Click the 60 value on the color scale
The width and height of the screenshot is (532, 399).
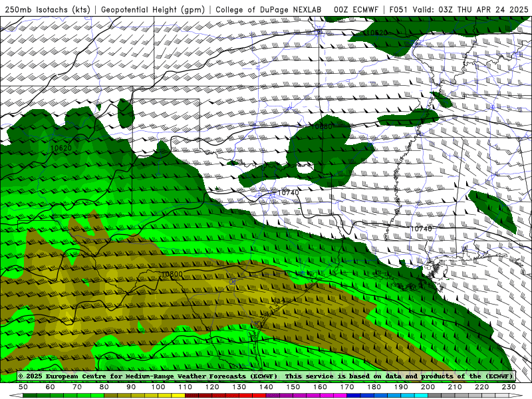click(x=50, y=387)
